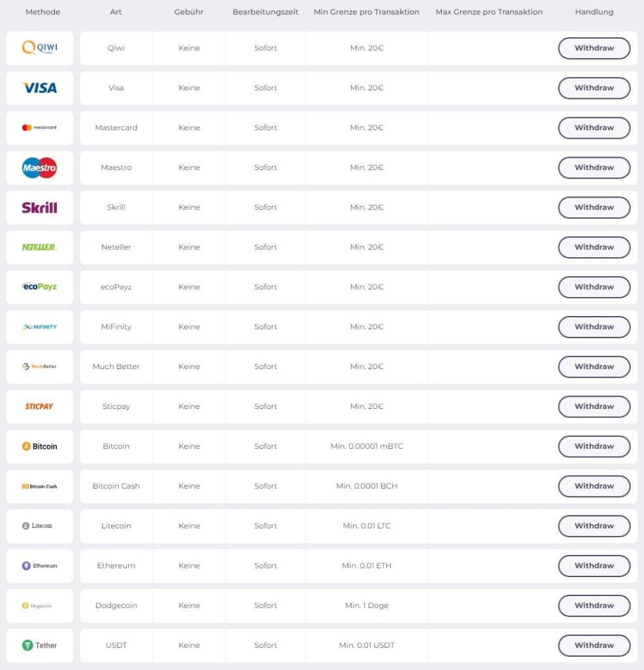
Task: Click the USDT method name text
Action: click(116, 645)
